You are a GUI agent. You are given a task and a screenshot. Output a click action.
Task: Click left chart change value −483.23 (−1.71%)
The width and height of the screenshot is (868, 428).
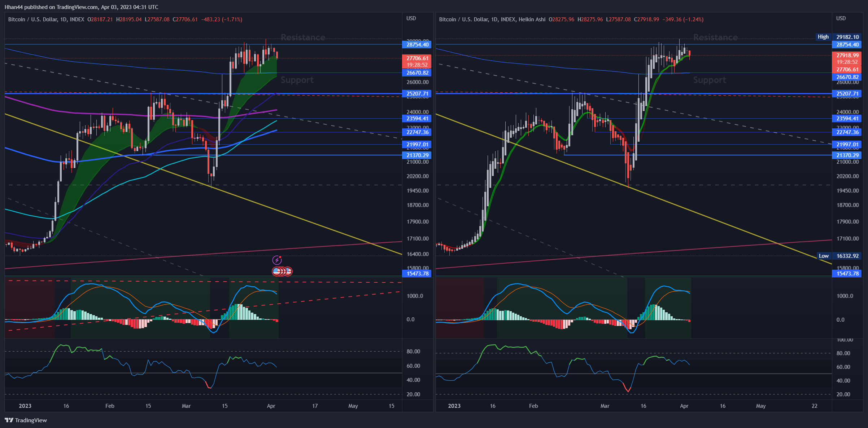(x=222, y=19)
